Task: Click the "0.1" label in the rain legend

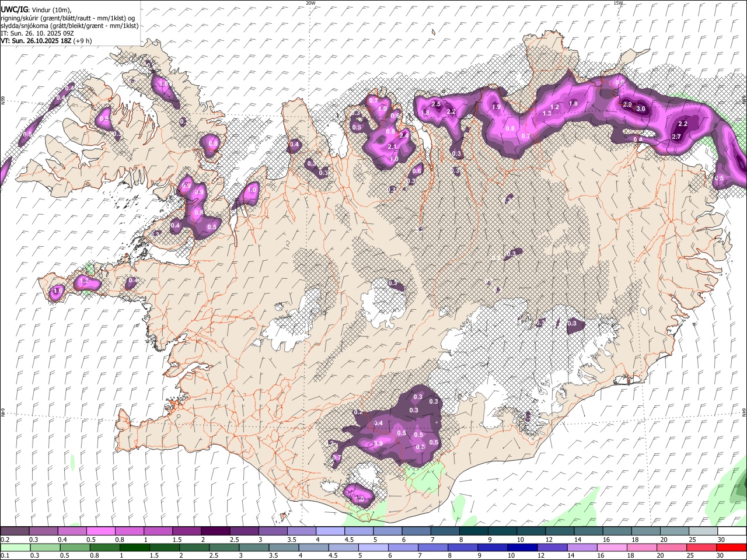Action: tap(5, 555)
